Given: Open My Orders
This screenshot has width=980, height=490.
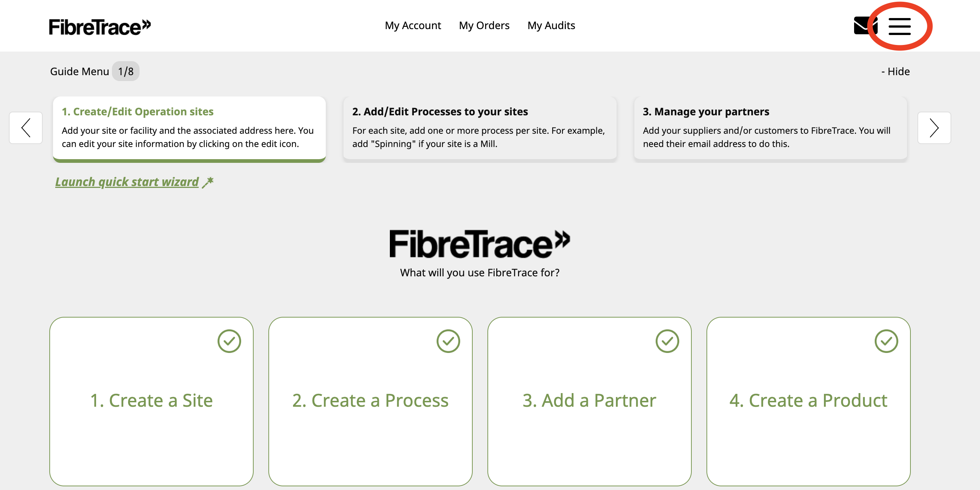Looking at the screenshot, I should (484, 25).
